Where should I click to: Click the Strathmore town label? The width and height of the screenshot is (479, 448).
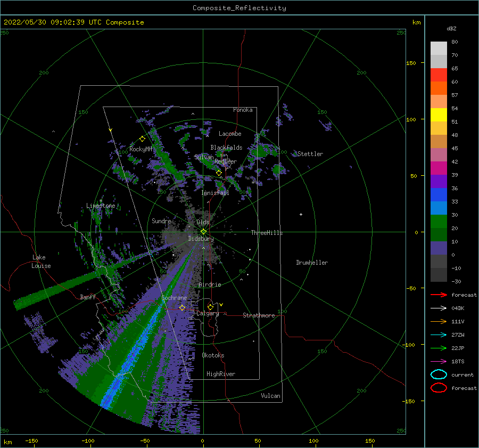point(259,315)
